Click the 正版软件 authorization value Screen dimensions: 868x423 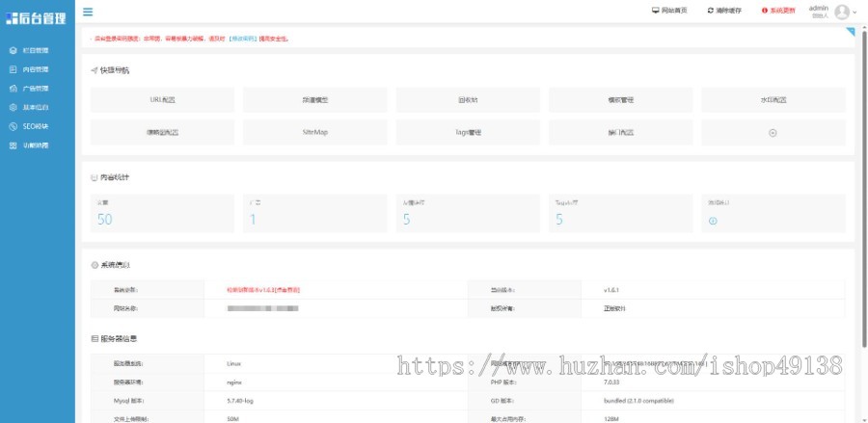click(614, 308)
